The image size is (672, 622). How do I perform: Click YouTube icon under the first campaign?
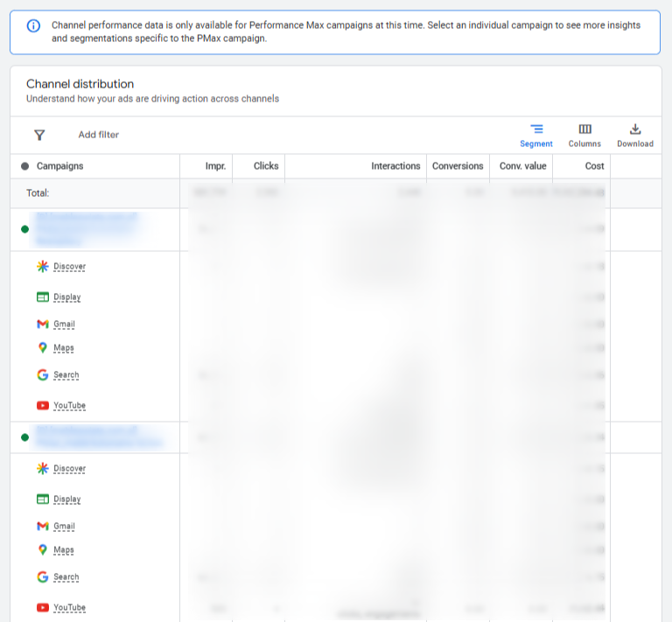pyautogui.click(x=42, y=405)
